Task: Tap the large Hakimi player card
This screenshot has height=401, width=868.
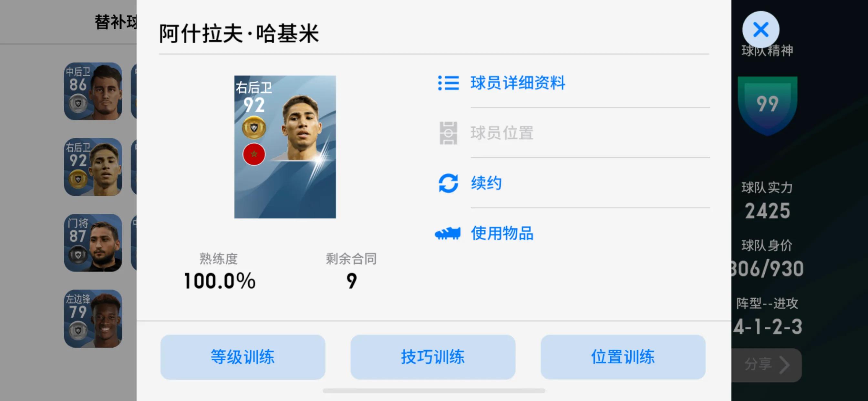Action: click(285, 147)
